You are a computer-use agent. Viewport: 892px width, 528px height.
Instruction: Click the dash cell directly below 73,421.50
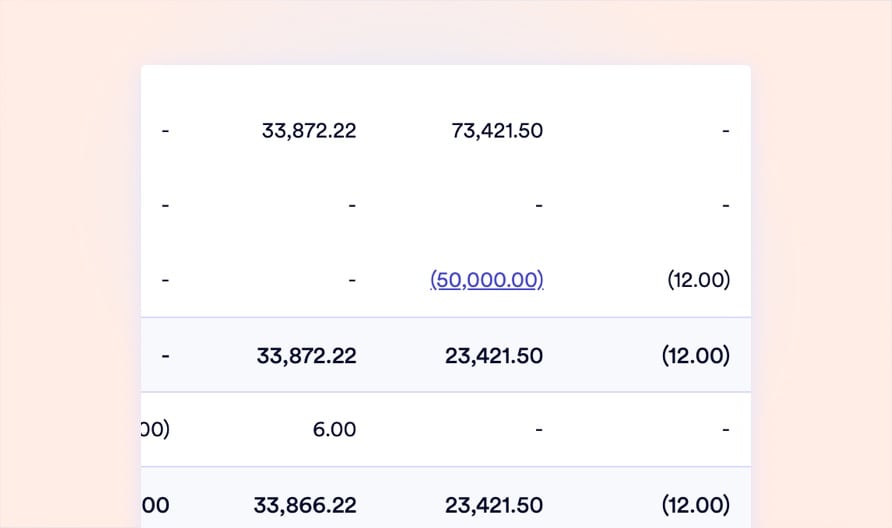coord(539,206)
